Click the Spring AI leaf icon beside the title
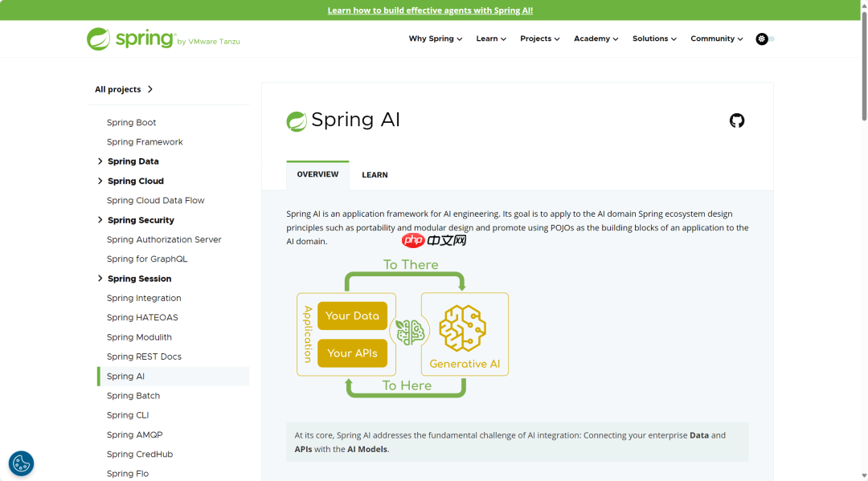 pos(297,121)
